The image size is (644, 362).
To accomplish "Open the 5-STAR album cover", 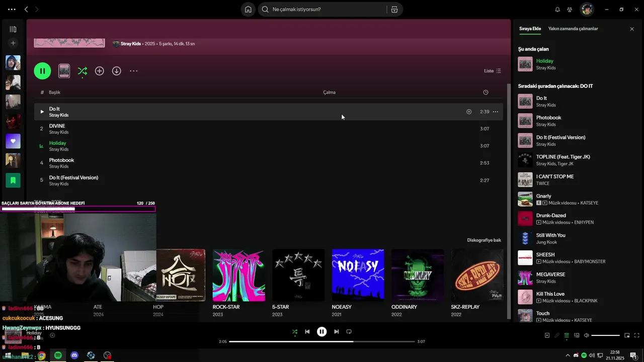I will click(x=298, y=275).
